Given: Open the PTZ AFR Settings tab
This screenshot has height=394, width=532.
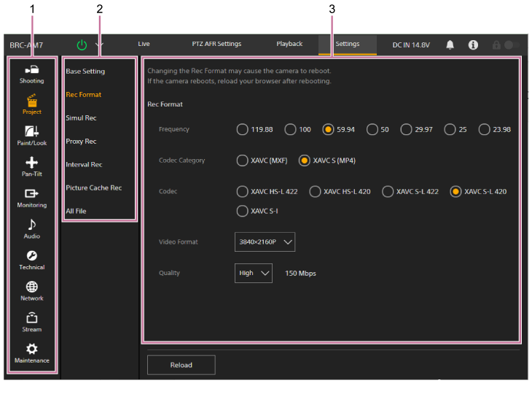Looking at the screenshot, I should (x=216, y=44).
